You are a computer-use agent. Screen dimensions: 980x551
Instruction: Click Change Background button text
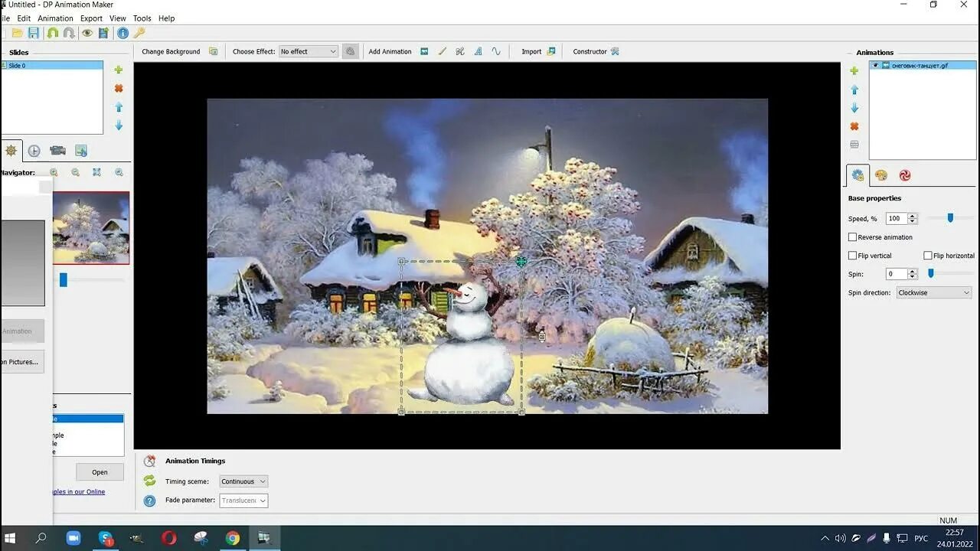click(x=171, y=51)
